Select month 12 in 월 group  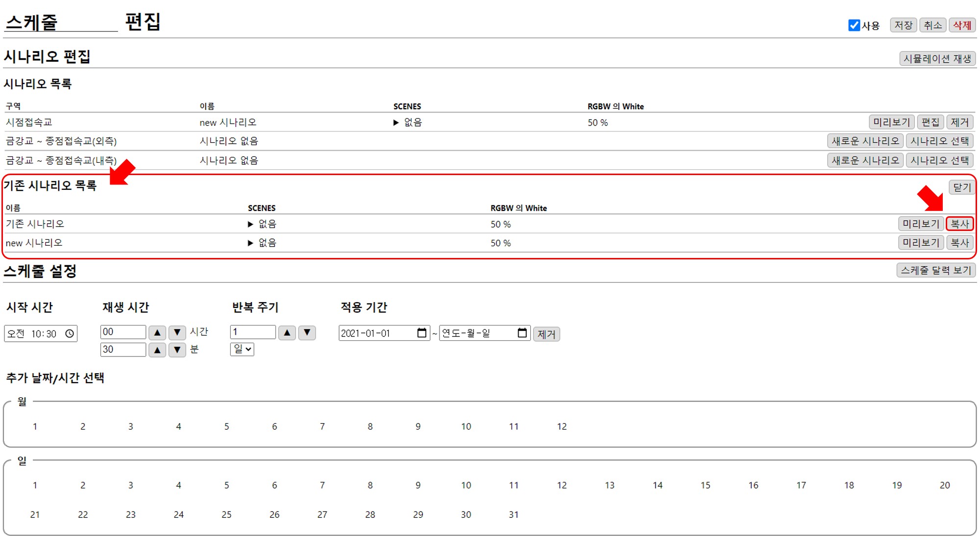(562, 427)
